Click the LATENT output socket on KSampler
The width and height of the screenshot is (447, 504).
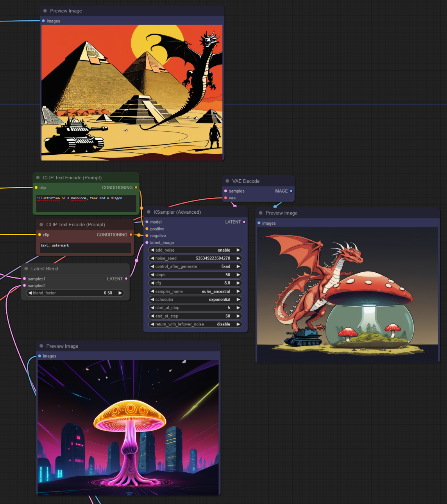point(244,222)
